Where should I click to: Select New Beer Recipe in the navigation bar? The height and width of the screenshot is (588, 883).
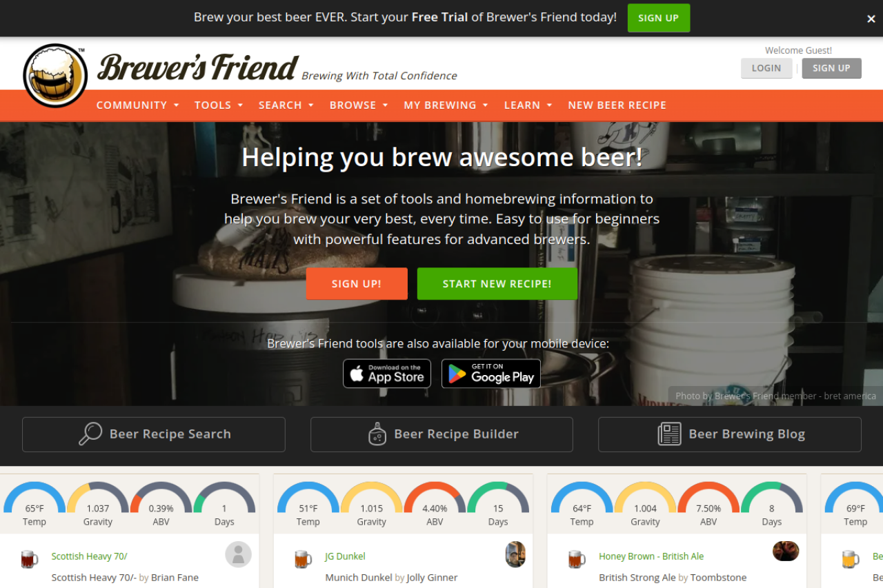[x=617, y=105]
